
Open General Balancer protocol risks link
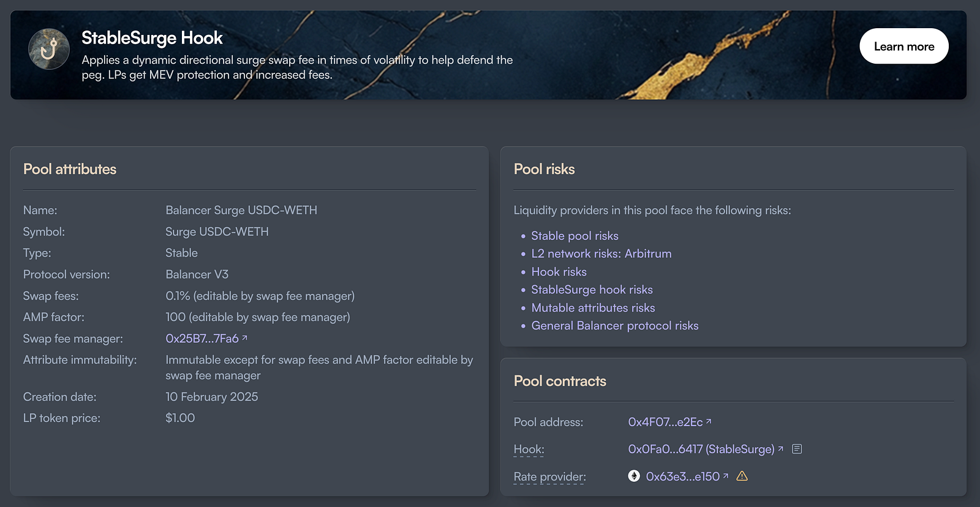pyautogui.click(x=615, y=326)
